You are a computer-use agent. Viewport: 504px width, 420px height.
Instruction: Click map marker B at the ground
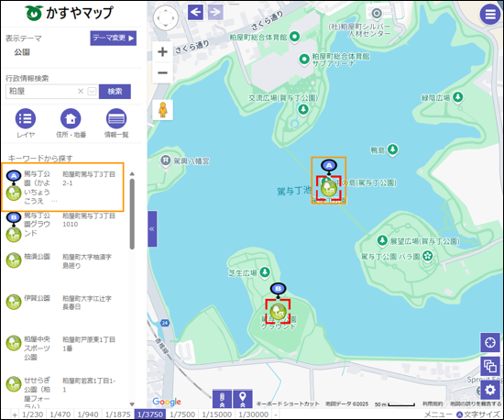tap(279, 290)
